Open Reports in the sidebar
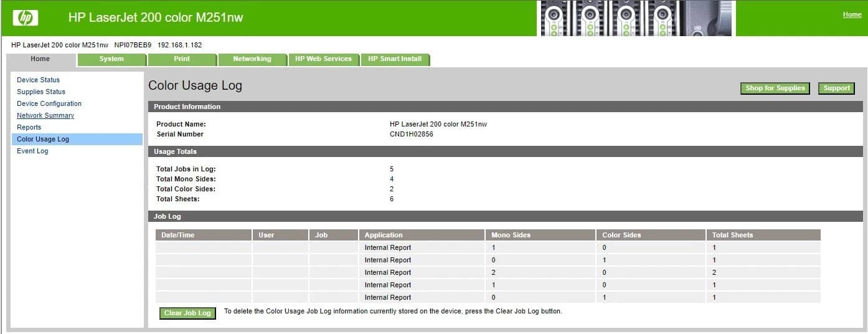 coord(29,127)
